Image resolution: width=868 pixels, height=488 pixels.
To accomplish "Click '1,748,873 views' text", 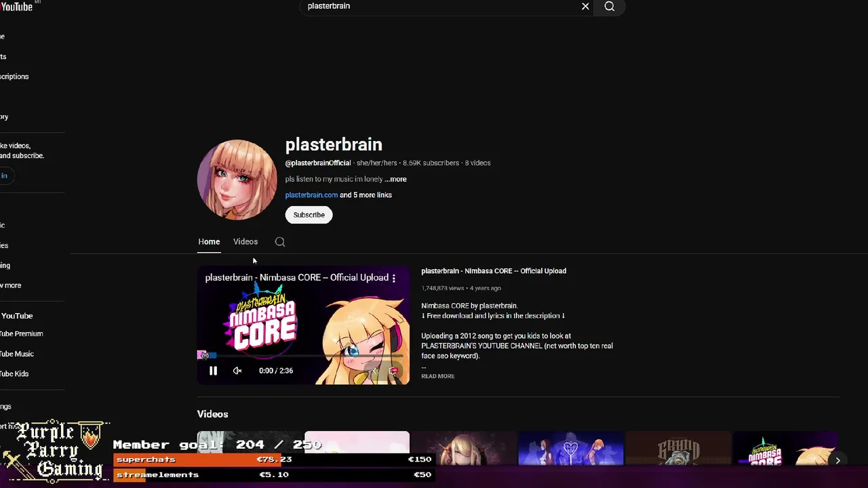I will click(x=442, y=288).
